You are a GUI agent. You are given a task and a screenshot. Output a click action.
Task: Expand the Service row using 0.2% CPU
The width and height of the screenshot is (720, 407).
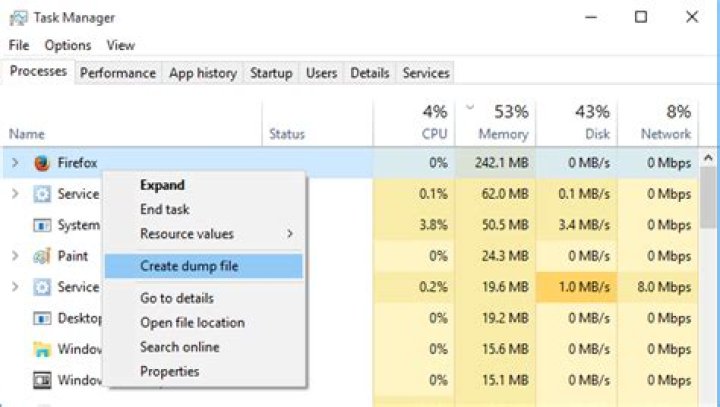[15, 287]
